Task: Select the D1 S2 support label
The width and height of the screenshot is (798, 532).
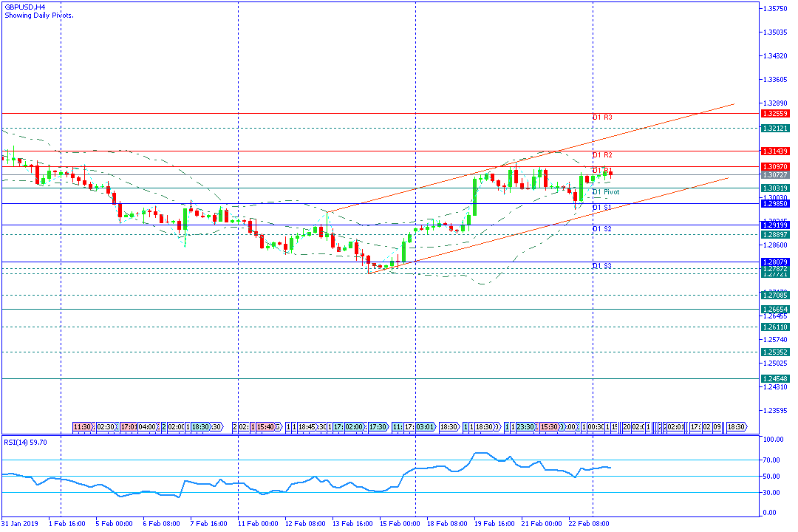Action: (x=601, y=229)
